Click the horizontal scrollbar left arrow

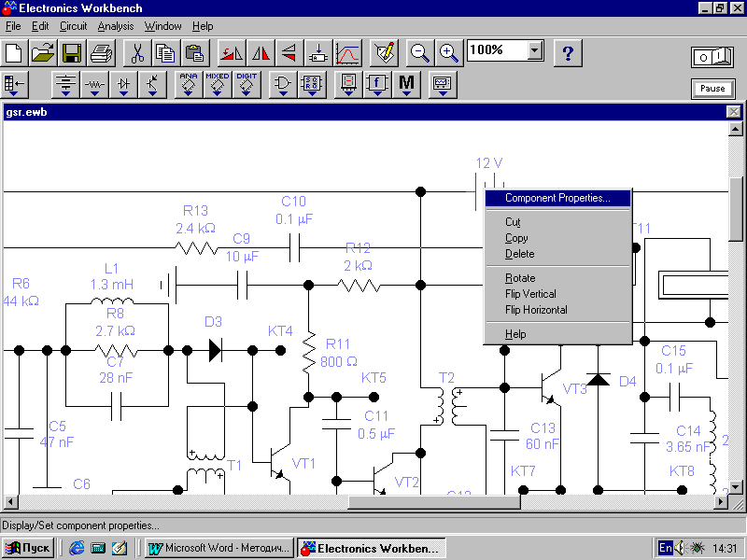[10, 502]
